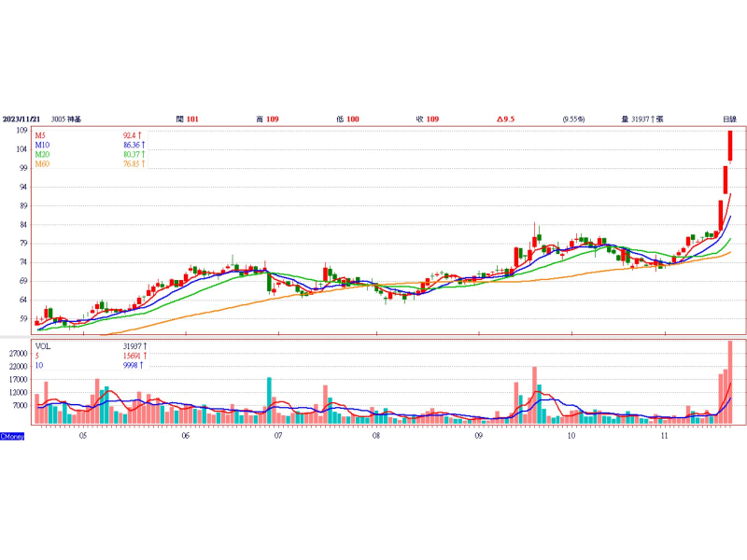Click the VOL value 31937
The width and height of the screenshot is (747, 560).
(134, 346)
